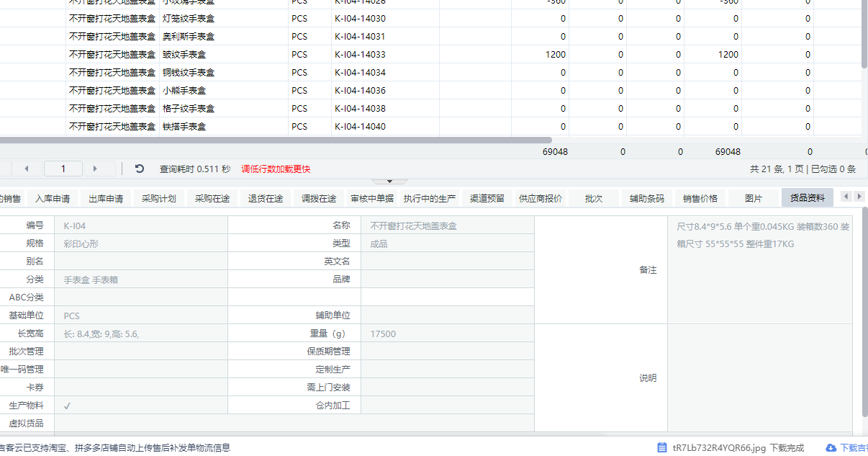The image size is (868, 456).
Task: Toggle the 批次管理 option
Action: [141, 352]
